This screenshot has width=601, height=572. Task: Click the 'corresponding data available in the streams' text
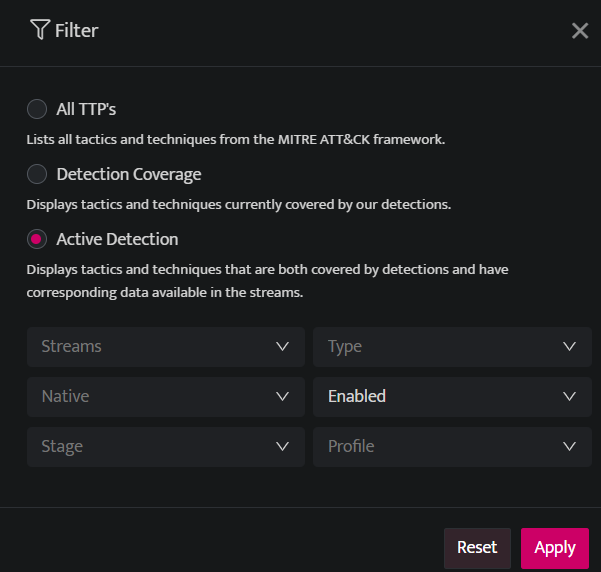pos(165,293)
